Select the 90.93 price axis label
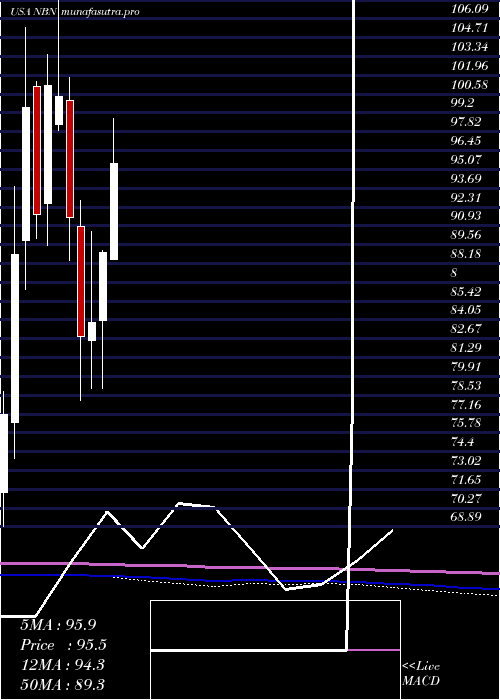The height and width of the screenshot is (700, 500). tap(466, 216)
